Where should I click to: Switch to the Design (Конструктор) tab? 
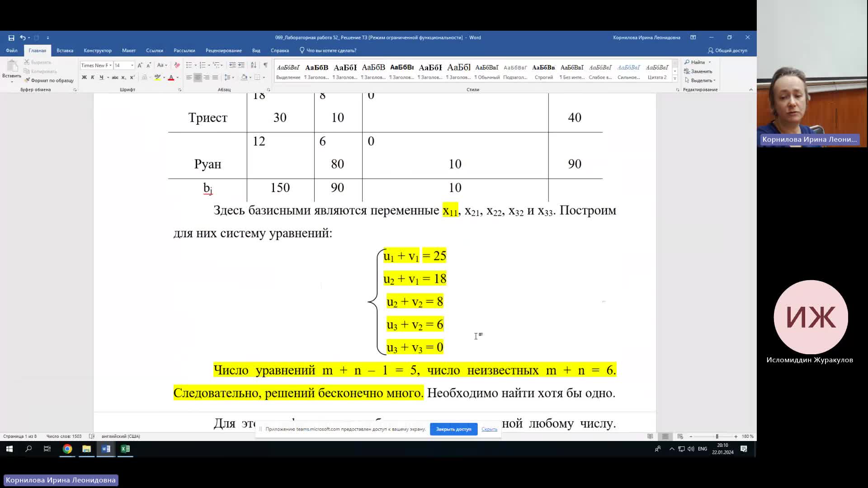tap(97, 50)
